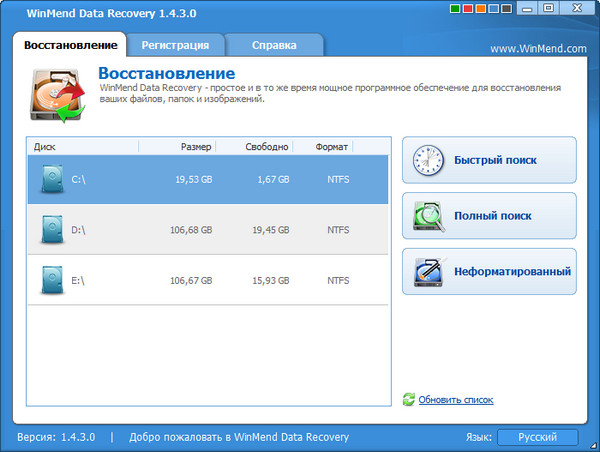Sort the list by Свободно column header
The image size is (600, 452).
click(x=267, y=146)
